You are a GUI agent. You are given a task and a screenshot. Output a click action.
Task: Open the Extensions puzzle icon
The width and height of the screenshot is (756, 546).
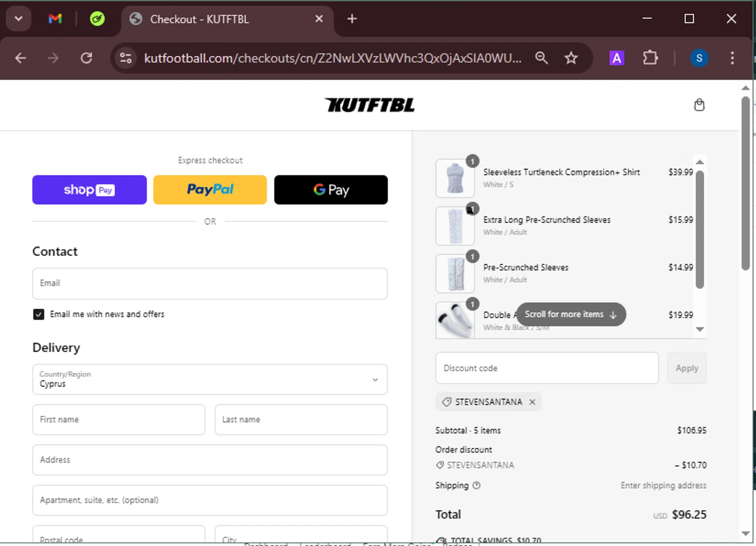(x=650, y=58)
